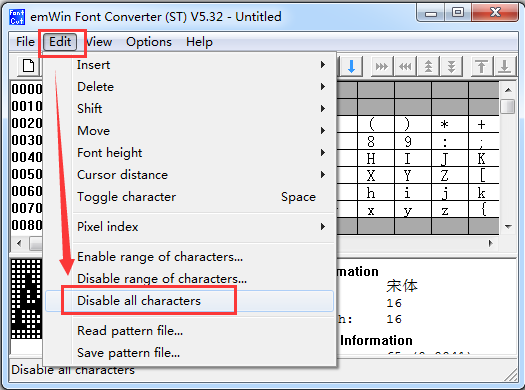The width and height of the screenshot is (525, 390).
Task: Click row header 0060
Action: 27,191
